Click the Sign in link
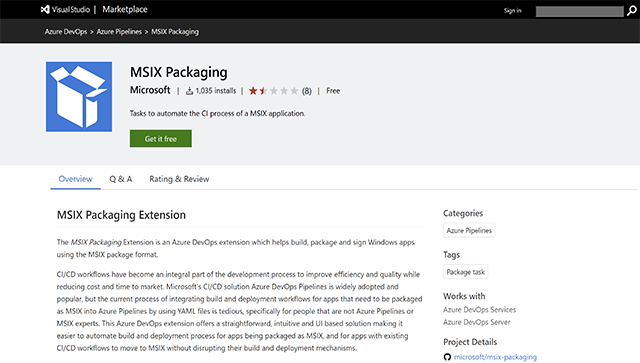 513,11
